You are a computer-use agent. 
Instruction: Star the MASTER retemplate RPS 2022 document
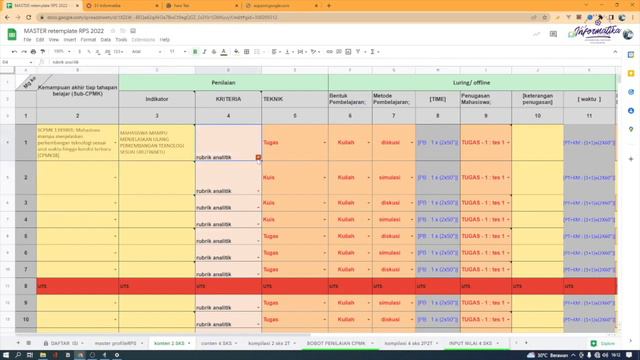pyautogui.click(x=113, y=31)
